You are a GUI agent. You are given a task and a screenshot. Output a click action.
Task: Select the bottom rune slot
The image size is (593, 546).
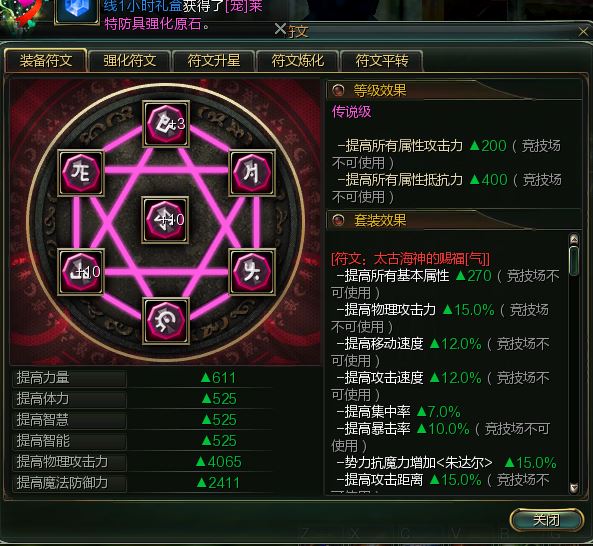point(166,321)
